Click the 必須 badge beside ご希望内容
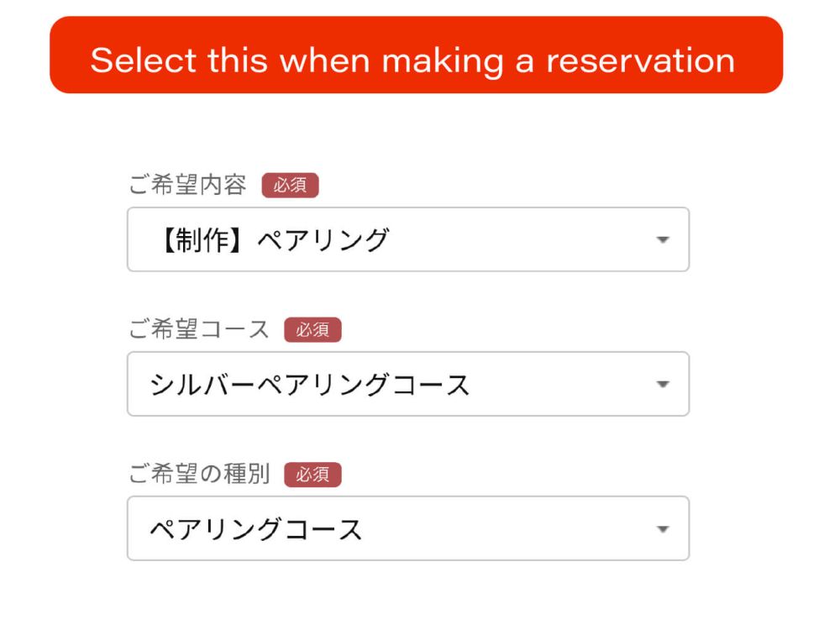 290,186
